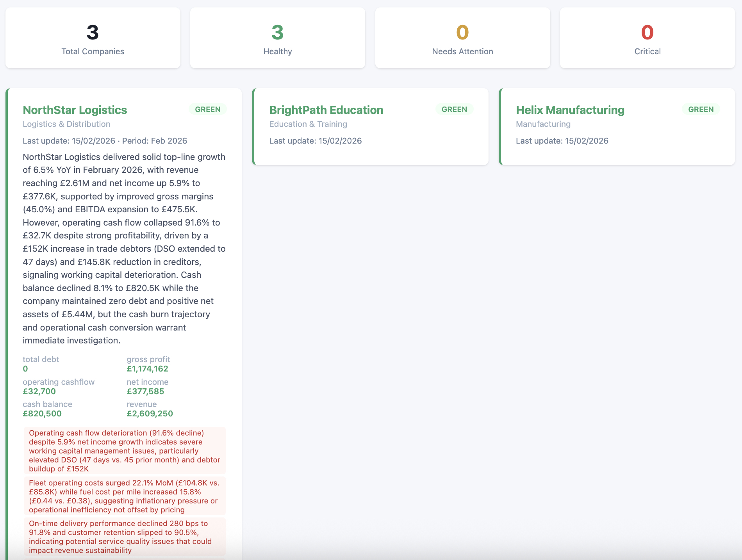Screen dimensions: 742x560
Task: Click the GREEN badge on BrightPath Education
Action: (454, 109)
